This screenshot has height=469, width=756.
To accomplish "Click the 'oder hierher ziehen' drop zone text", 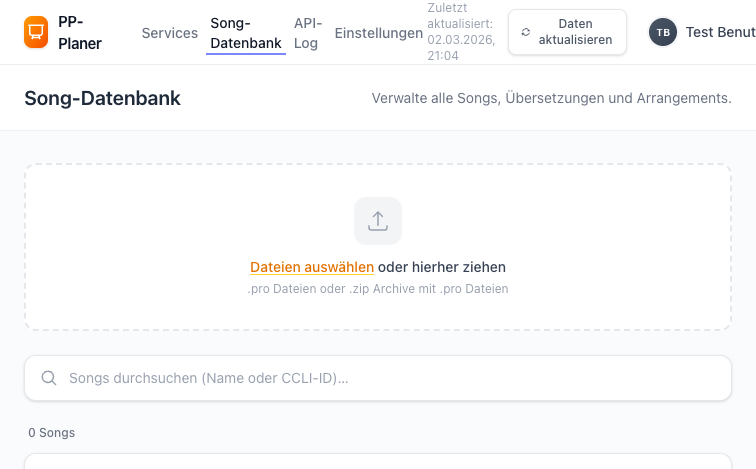I will pos(442,267).
